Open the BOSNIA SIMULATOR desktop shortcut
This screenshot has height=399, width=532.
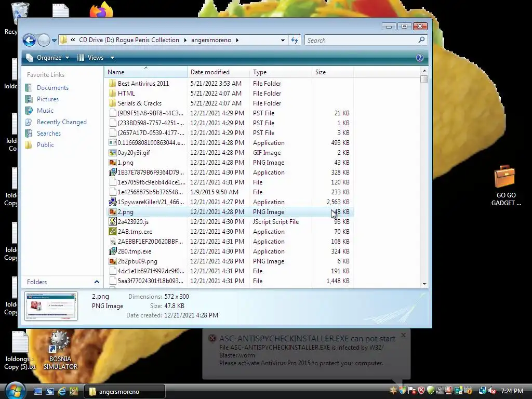[60, 351]
